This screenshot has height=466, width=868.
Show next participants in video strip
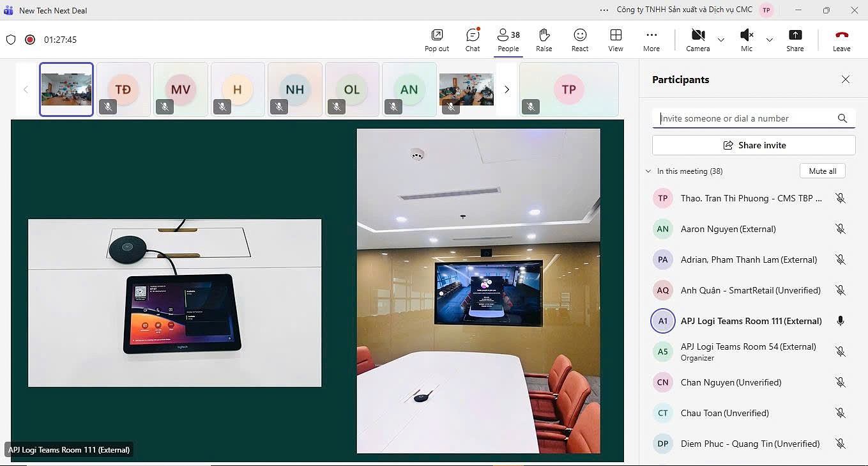point(506,89)
